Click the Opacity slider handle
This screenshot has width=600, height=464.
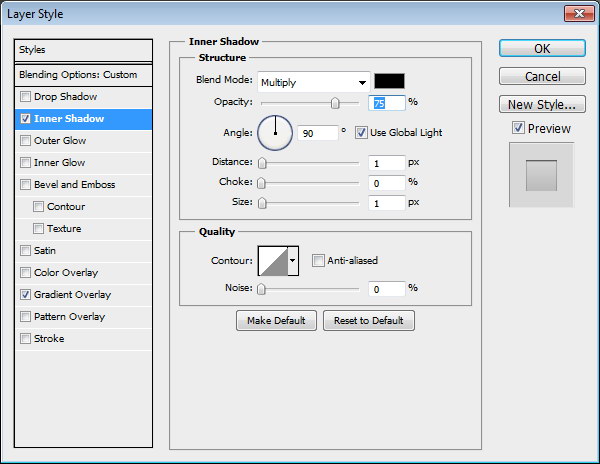335,103
